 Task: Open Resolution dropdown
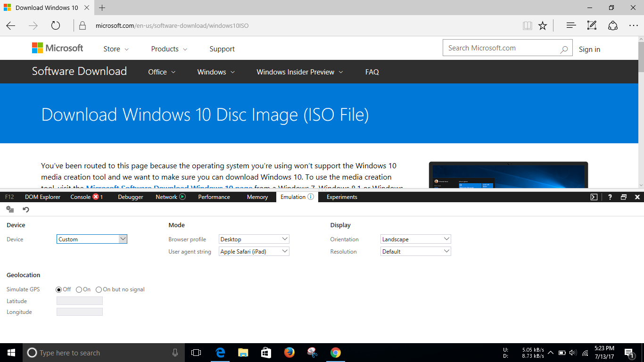coord(416,251)
